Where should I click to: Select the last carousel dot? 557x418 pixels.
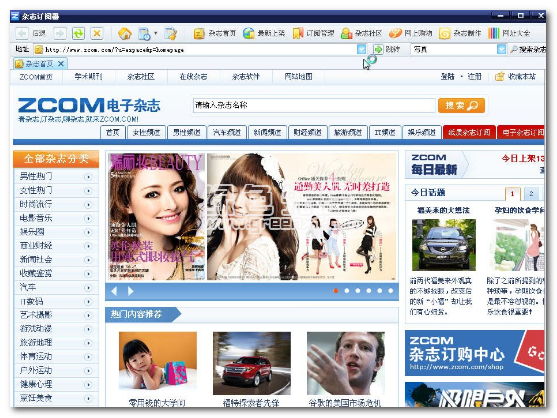(x=391, y=291)
